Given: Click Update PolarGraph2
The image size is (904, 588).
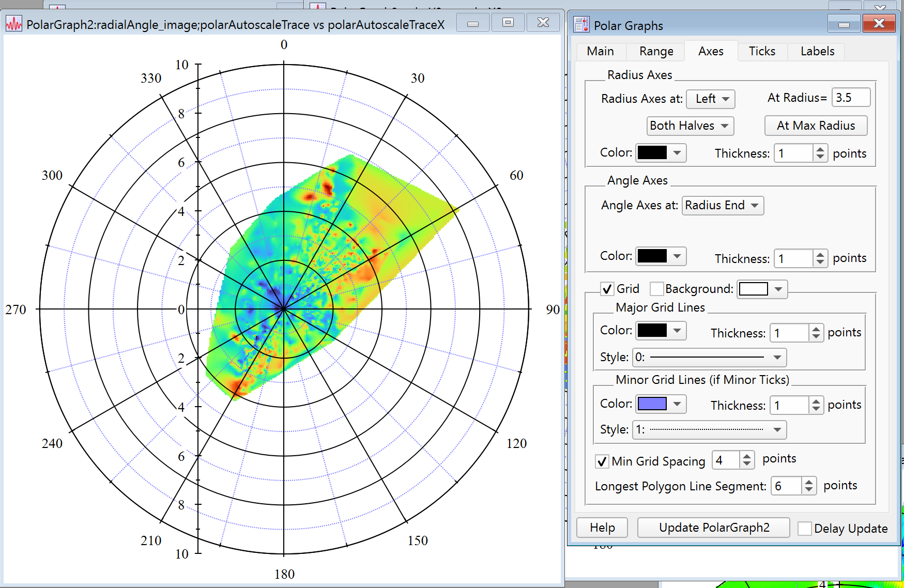Looking at the screenshot, I should click(x=713, y=528).
